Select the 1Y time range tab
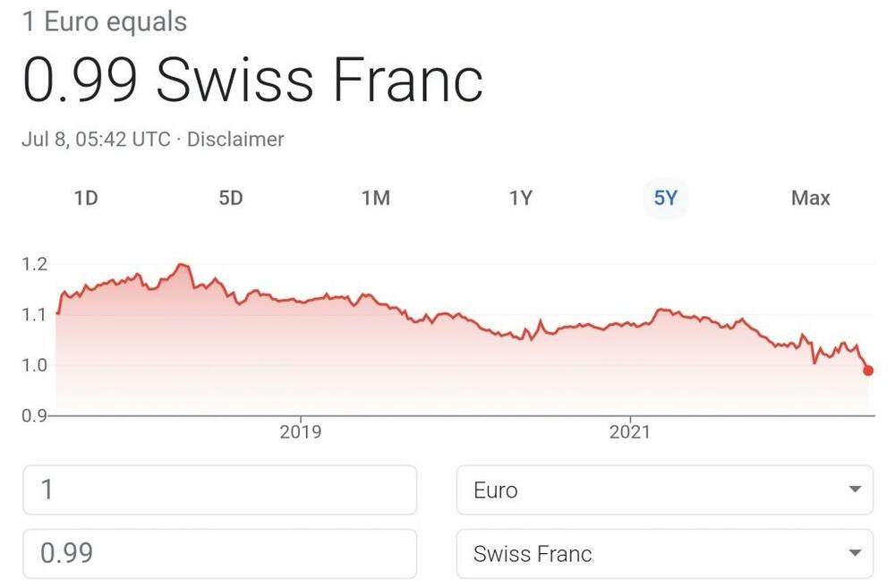Image resolution: width=895 pixels, height=588 pixels. [x=521, y=198]
